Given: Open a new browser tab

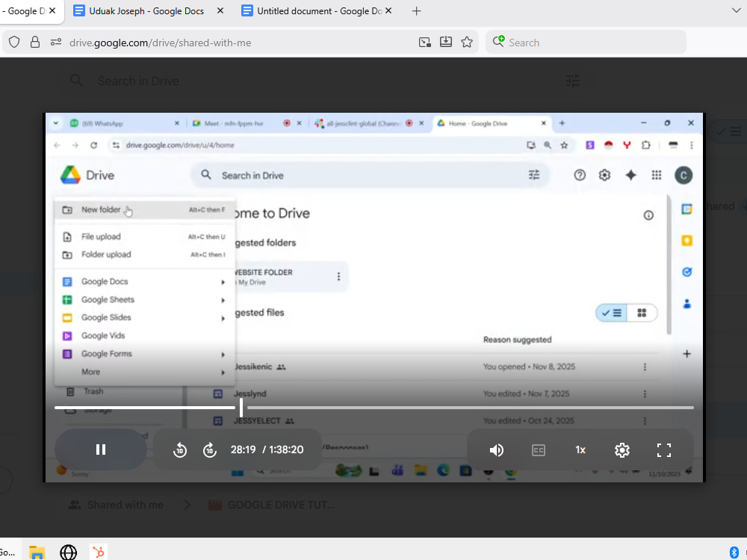Looking at the screenshot, I should click(x=416, y=11).
